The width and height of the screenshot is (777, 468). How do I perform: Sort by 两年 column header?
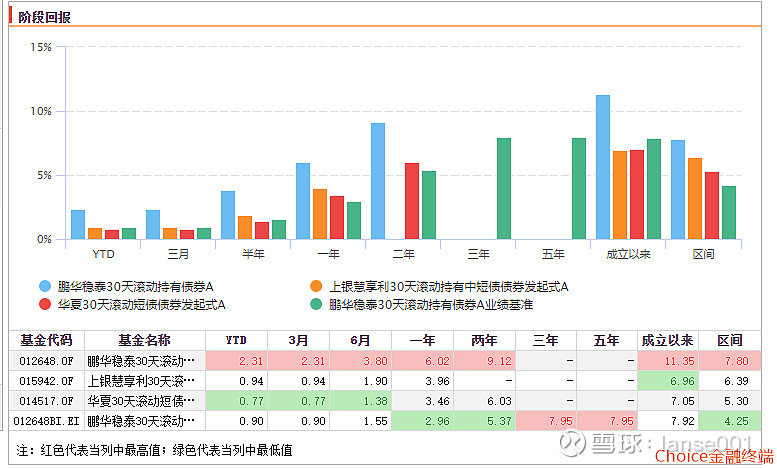[484, 341]
